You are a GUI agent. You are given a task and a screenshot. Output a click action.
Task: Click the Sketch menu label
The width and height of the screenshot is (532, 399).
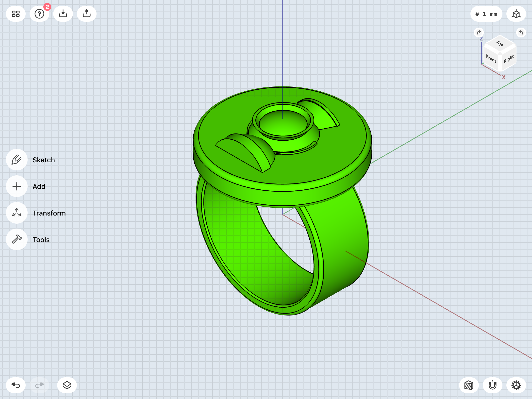44,160
